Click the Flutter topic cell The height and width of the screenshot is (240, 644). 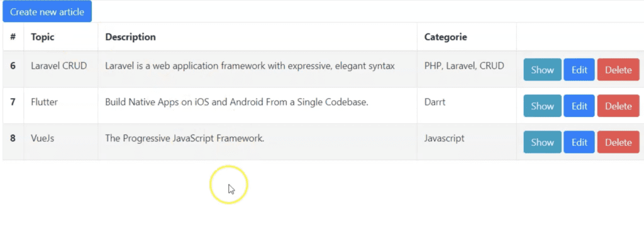tap(45, 102)
